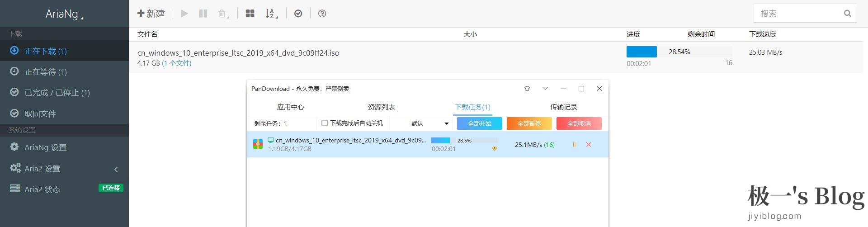Click the search magnifier icon
The image size is (868, 227).
tap(848, 14)
